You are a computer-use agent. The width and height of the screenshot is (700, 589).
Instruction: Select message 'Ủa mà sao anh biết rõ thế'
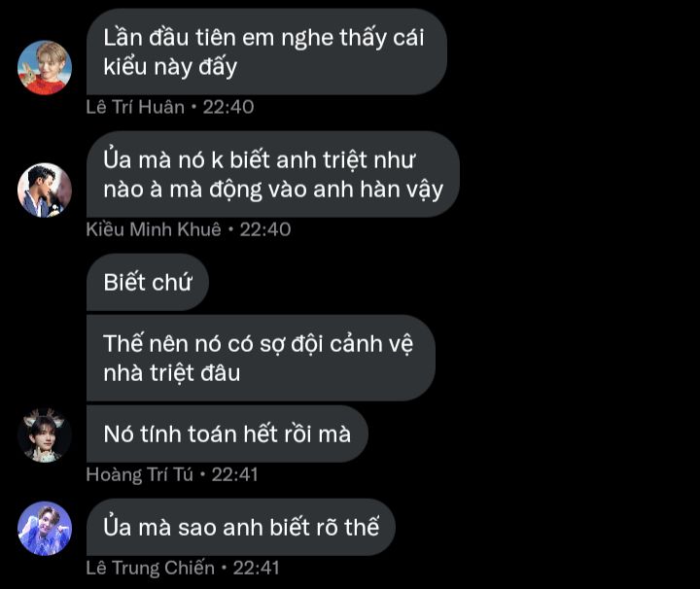tap(241, 527)
